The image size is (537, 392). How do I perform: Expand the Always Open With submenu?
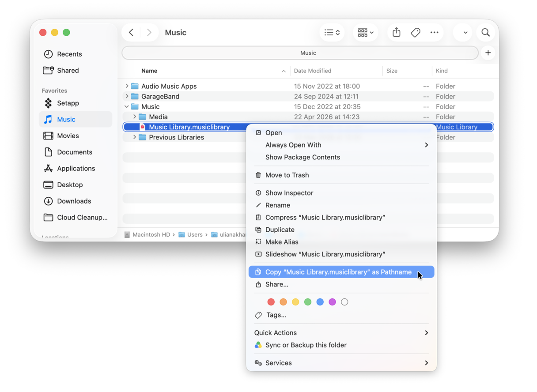[x=341, y=145]
